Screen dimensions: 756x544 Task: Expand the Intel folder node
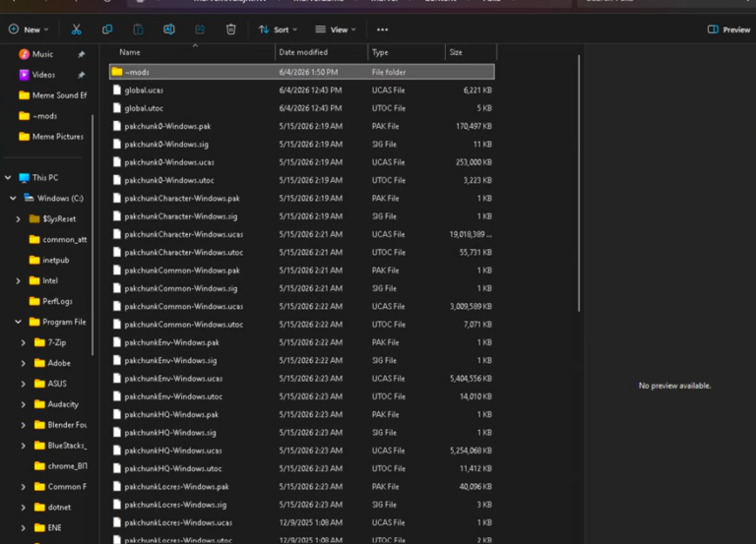click(19, 280)
